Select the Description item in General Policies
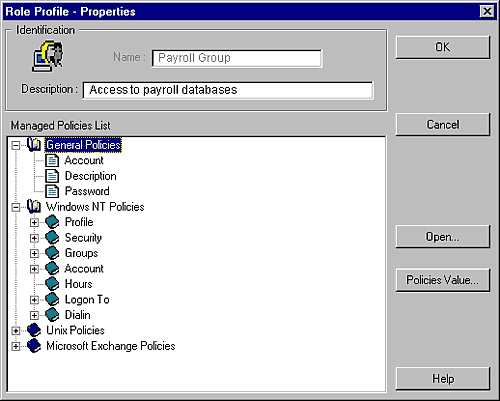 [x=90, y=176]
